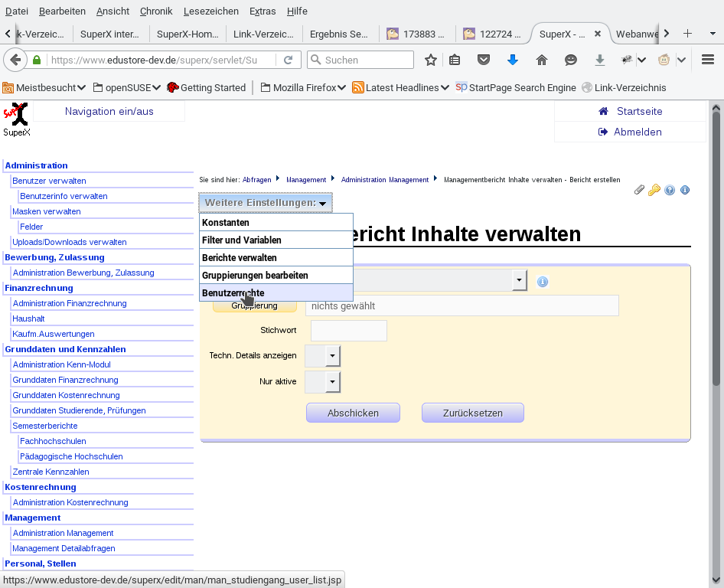Open Zentrale Kennzahlen in the sidebar
The width and height of the screenshot is (724, 588).
point(51,472)
